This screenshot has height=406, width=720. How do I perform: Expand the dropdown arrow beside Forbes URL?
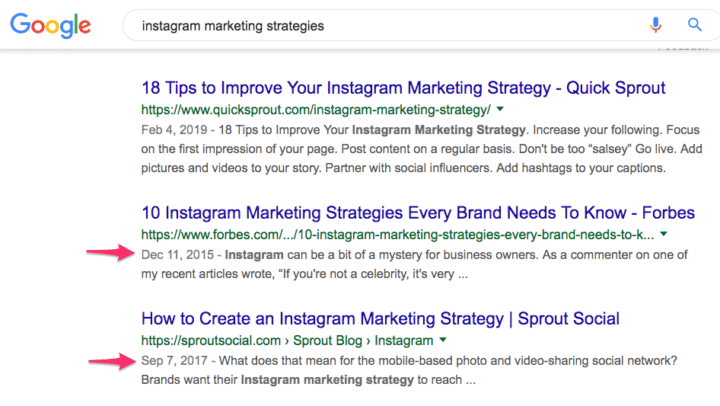(x=664, y=234)
